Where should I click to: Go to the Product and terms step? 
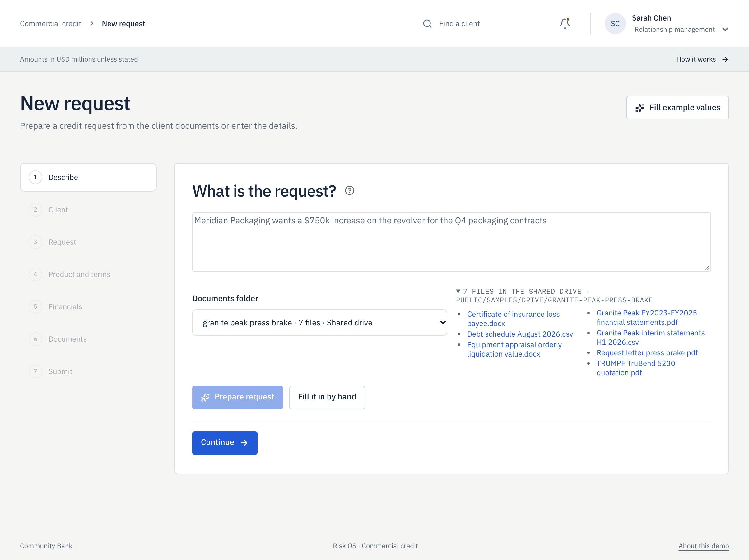click(x=88, y=274)
